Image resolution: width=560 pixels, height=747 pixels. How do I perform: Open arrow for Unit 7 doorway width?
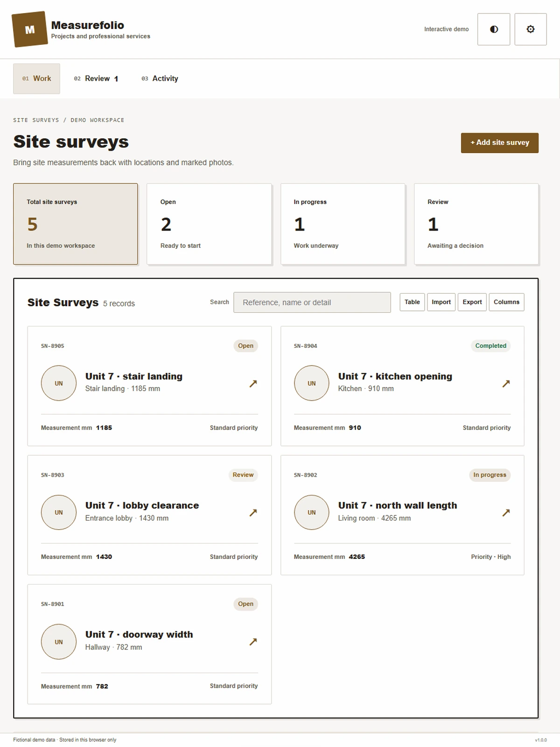click(x=253, y=641)
